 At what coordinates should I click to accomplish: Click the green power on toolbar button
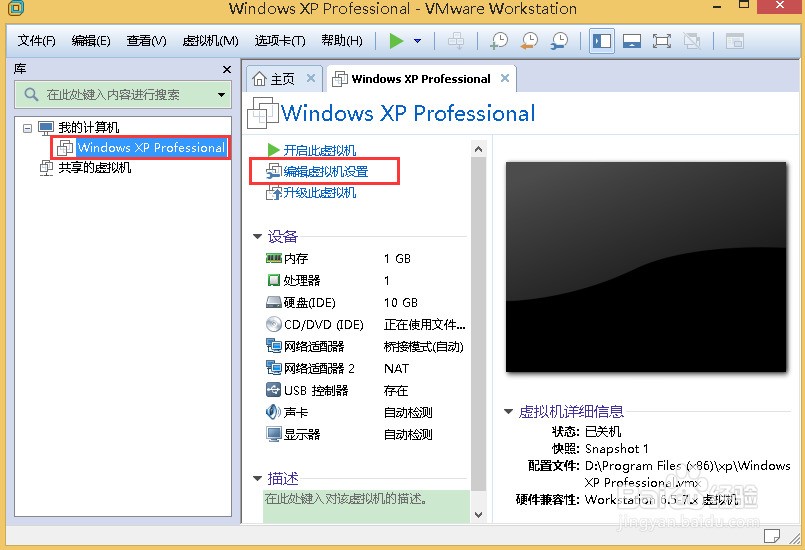(396, 41)
